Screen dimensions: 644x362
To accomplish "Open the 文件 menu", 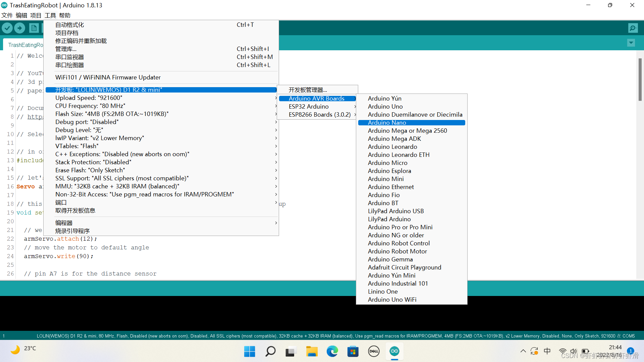I will pyautogui.click(x=7, y=15).
